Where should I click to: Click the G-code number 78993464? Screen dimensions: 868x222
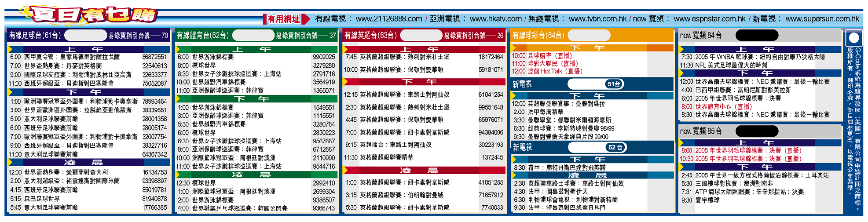click(x=154, y=101)
